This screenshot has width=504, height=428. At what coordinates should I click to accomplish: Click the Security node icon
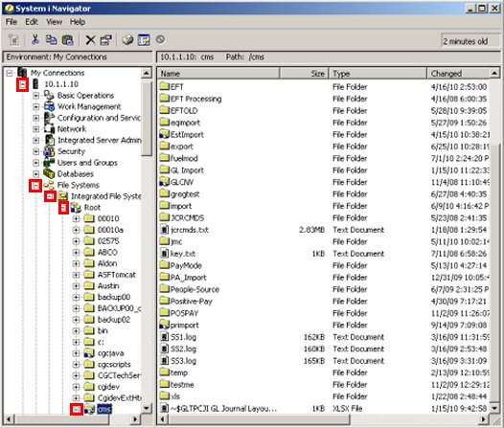pyautogui.click(x=49, y=151)
